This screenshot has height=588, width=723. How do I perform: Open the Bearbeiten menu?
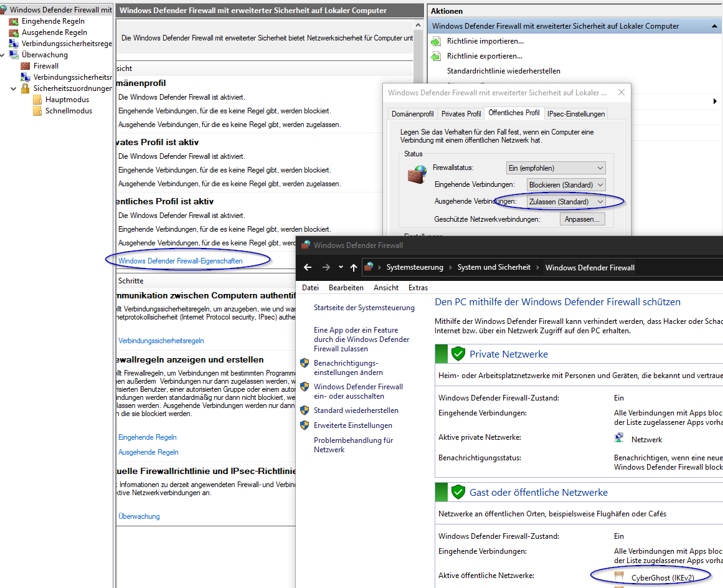click(x=346, y=288)
